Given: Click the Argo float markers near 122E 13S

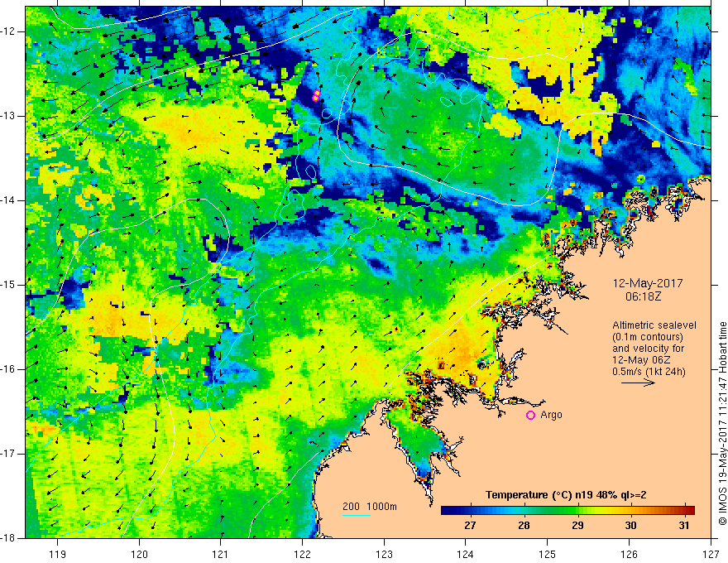Looking at the screenshot, I should 316,95.
